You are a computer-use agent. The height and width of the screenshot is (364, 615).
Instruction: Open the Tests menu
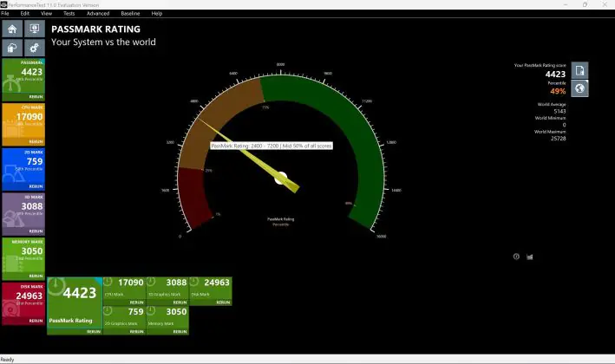(69, 13)
